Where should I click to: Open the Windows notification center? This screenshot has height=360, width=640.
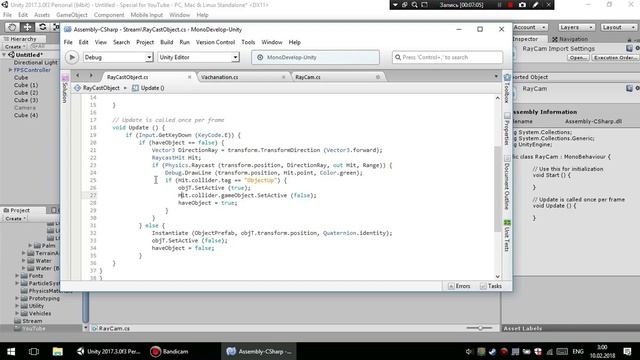[x=627, y=351]
